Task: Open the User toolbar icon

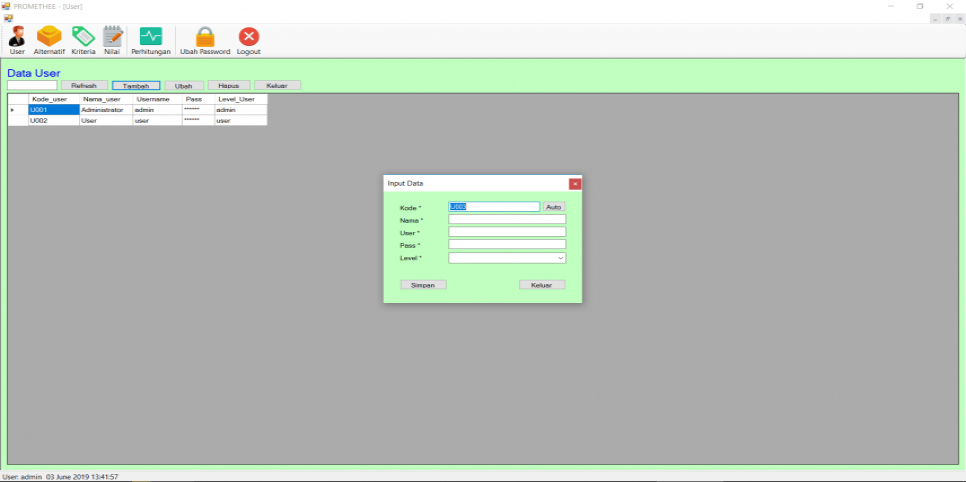Action: click(x=17, y=38)
